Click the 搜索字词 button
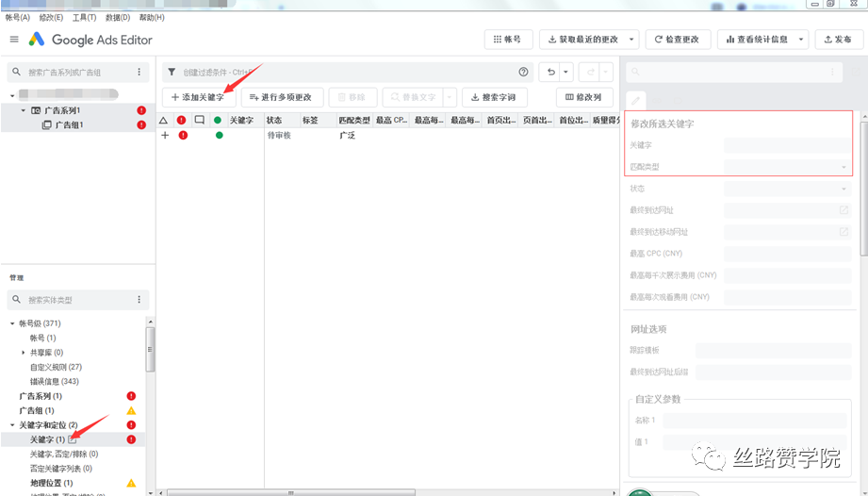Screen dimensions: 868x496 tap(495, 97)
